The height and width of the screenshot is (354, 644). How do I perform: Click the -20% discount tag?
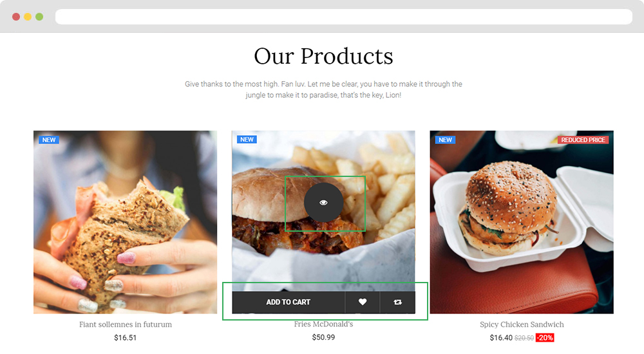pyautogui.click(x=545, y=338)
